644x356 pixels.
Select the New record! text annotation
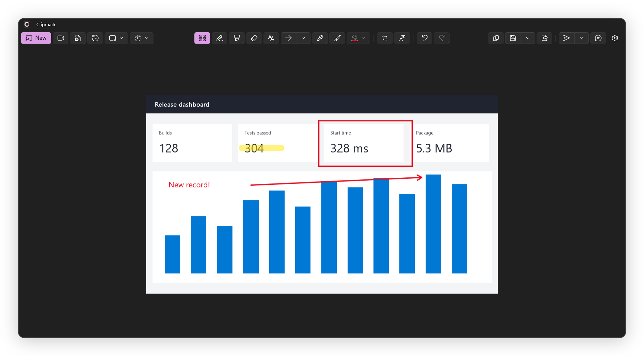(189, 185)
